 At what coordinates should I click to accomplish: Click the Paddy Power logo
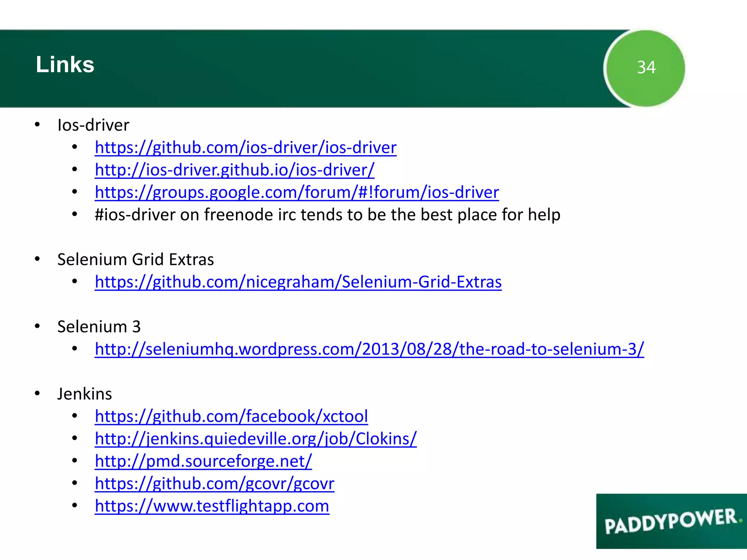tap(671, 521)
